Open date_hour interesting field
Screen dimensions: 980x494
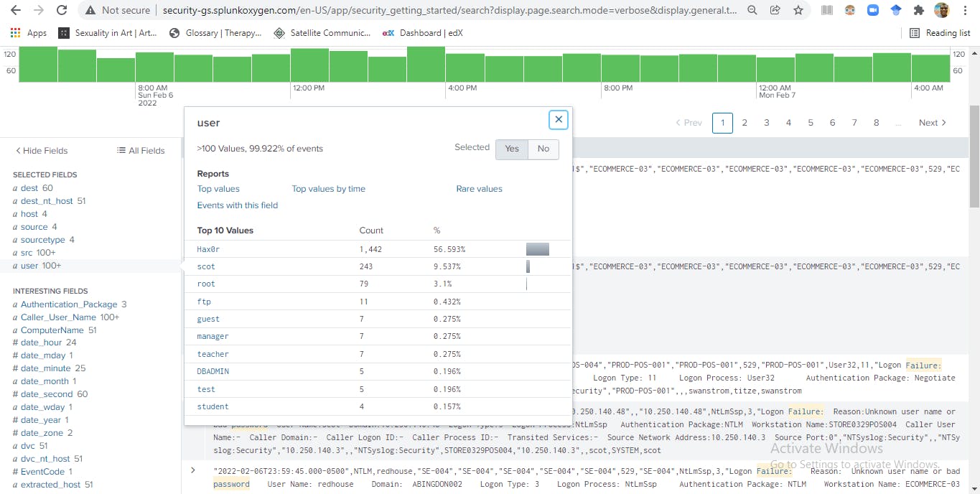42,343
